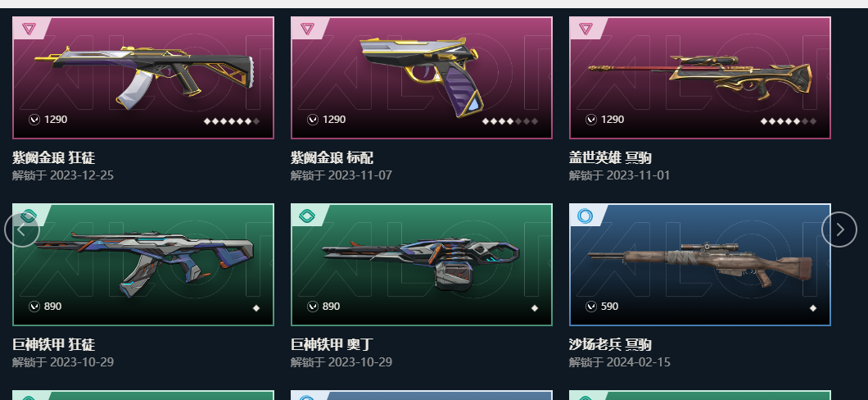Screen dimensions: 868x400
Task: Click pink tier icon on 紫阙金琅 狂徒 card
Action: pyautogui.click(x=29, y=28)
